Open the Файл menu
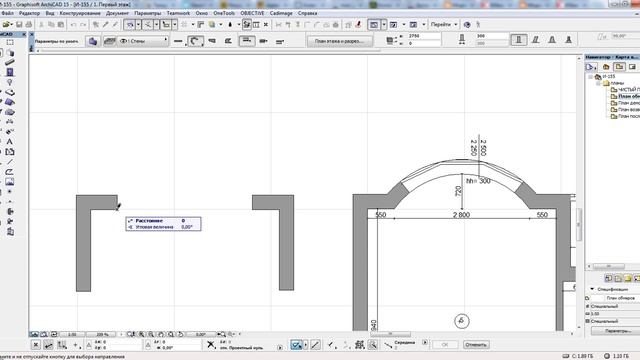 tap(7, 13)
